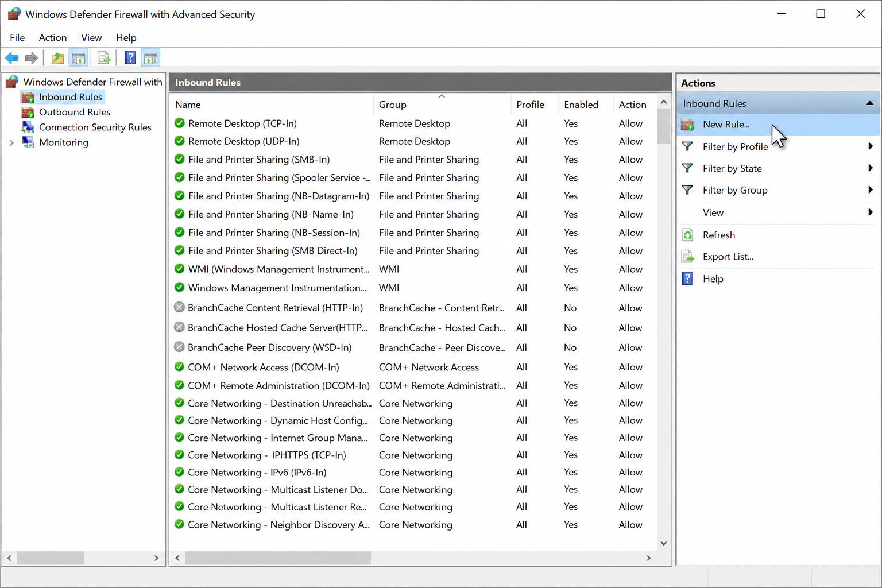This screenshot has height=588, width=882.
Task: Click Export List toolbar icon
Action: 104,58
